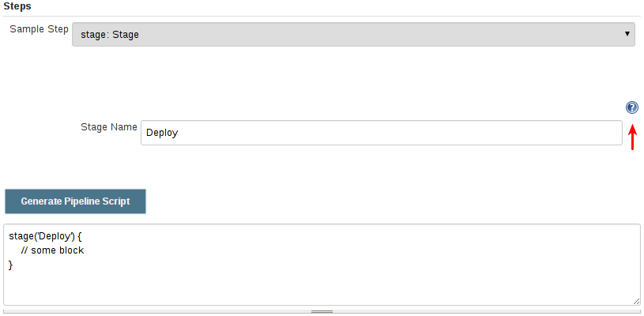Click the word 'Pipeline' on Generate button
This screenshot has width=644, height=316.
(85, 201)
